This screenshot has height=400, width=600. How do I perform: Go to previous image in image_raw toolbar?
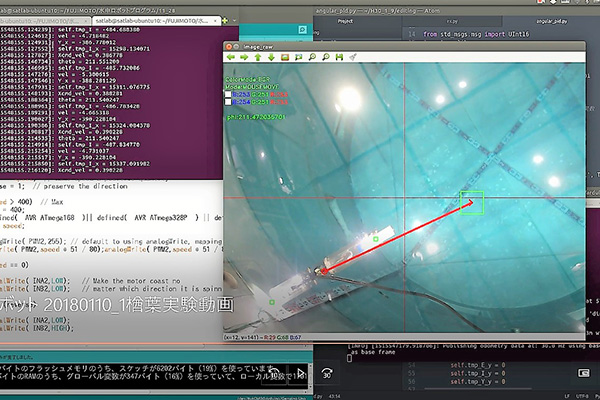(231, 57)
